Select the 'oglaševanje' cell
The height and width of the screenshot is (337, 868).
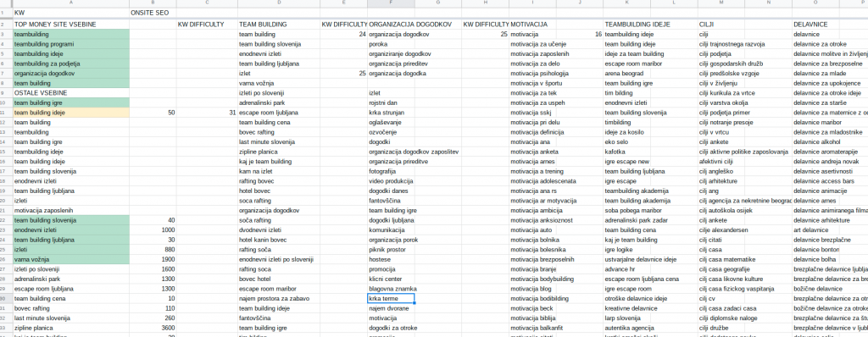391,122
